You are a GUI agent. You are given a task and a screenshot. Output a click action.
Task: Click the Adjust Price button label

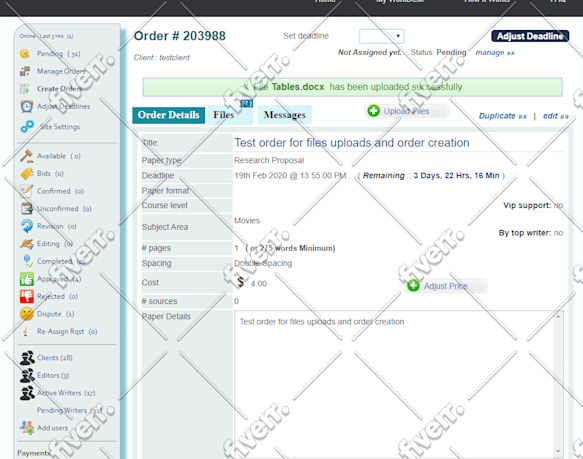[x=445, y=286]
